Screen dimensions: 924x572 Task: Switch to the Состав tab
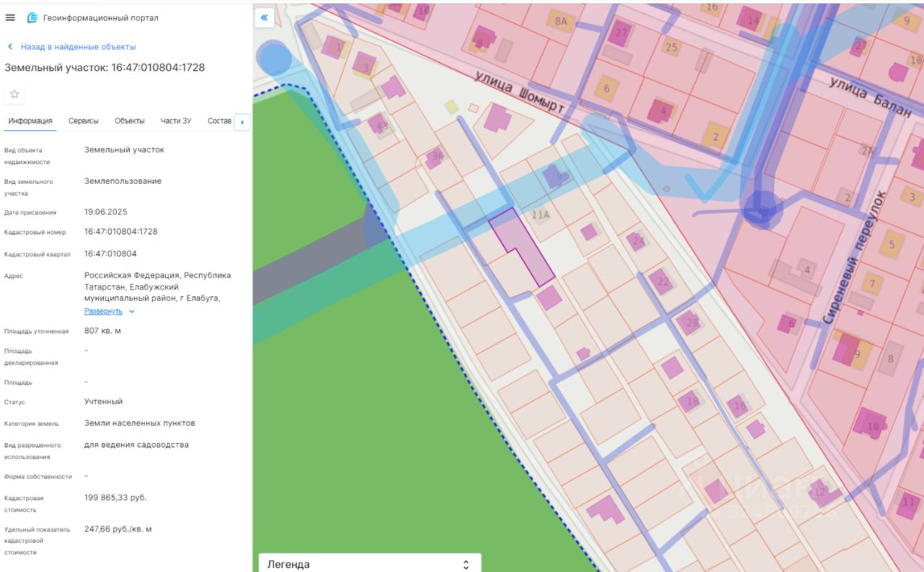pos(219,121)
